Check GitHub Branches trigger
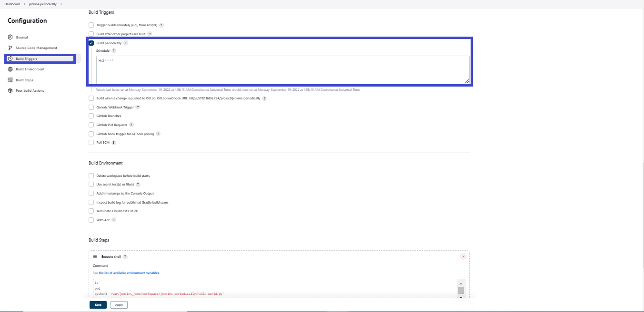Viewport: 644px width, 312px height. coord(91,116)
